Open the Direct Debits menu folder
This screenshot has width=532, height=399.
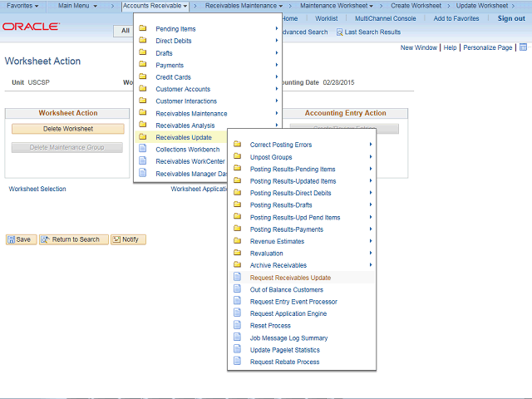[x=175, y=41]
